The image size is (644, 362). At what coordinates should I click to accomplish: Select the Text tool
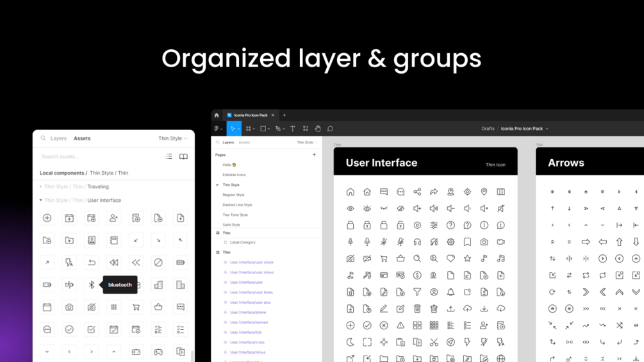point(292,129)
